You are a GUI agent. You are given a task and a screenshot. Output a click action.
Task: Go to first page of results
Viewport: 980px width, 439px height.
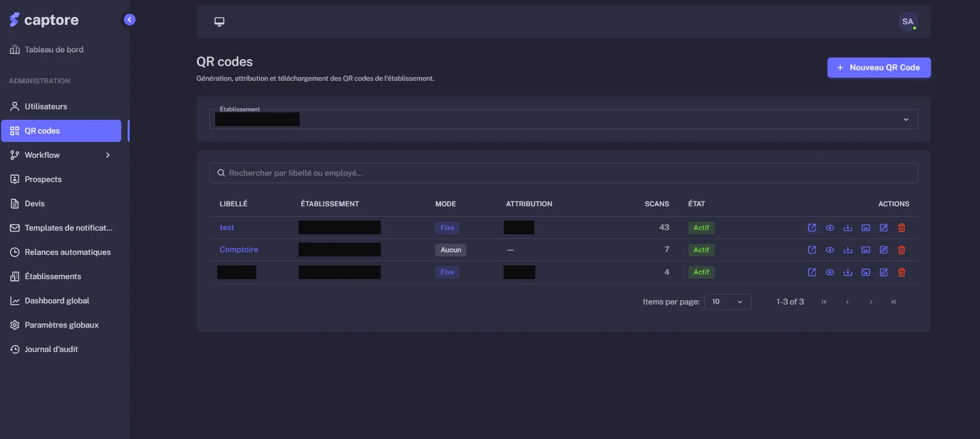pyautogui.click(x=824, y=302)
